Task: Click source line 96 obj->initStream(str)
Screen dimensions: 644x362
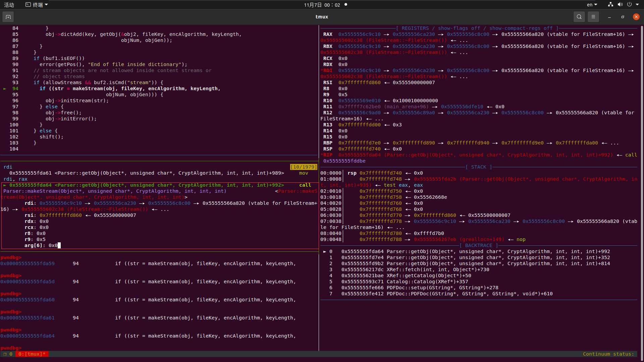Action: [x=77, y=101]
